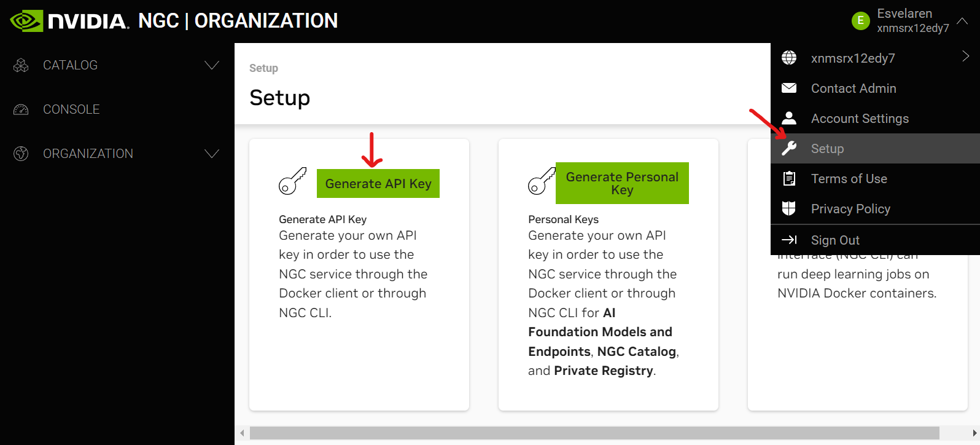Expand the Organization section chevron
Viewport: 980px width, 445px height.
click(x=212, y=154)
